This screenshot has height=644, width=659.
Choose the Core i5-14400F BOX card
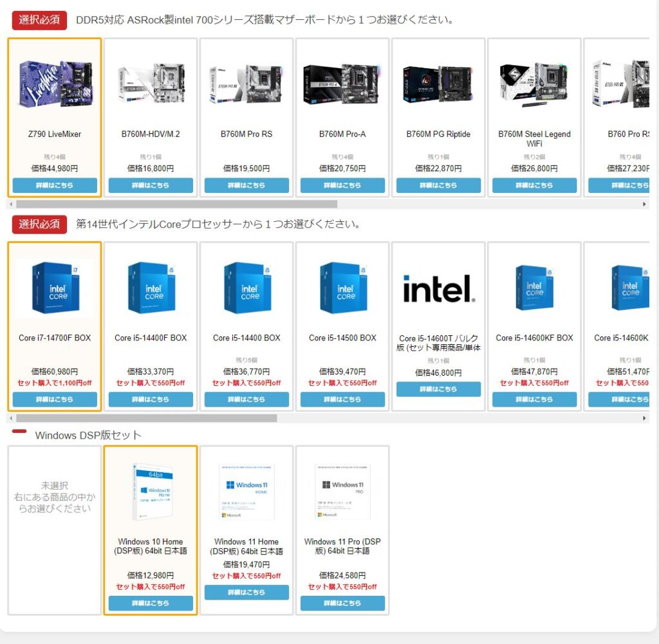point(151,326)
